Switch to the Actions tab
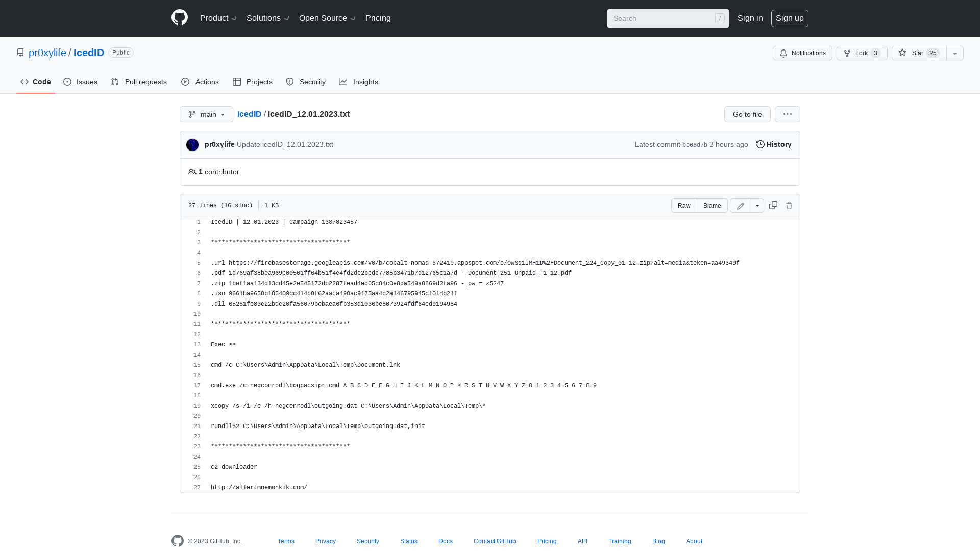 tap(200, 82)
